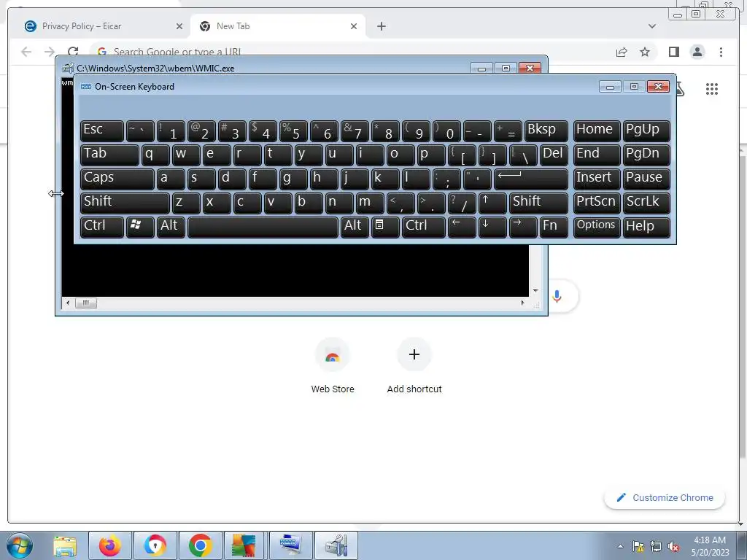This screenshot has width=747, height=560.
Task: Open the Chrome tab search chevron
Action: 652,26
